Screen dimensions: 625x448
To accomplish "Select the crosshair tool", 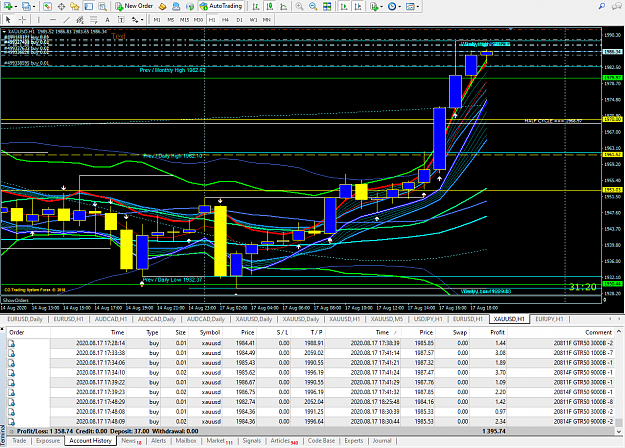I will 22,20.
